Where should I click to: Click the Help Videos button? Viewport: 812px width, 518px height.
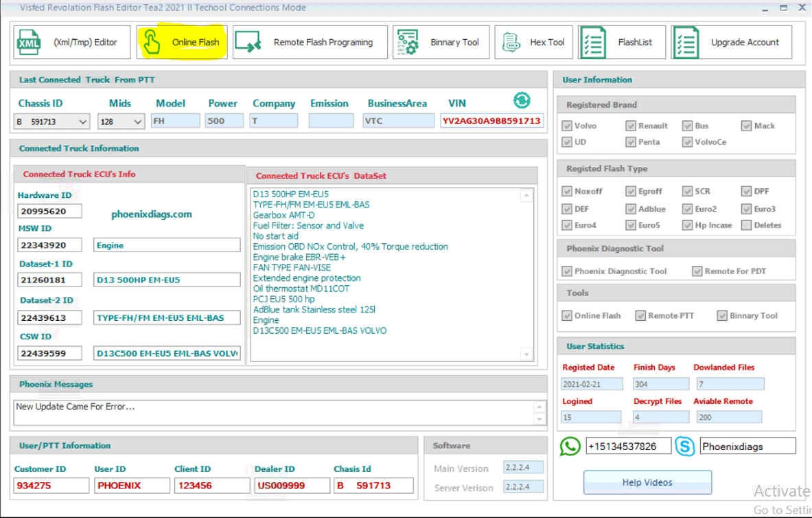[x=647, y=482]
